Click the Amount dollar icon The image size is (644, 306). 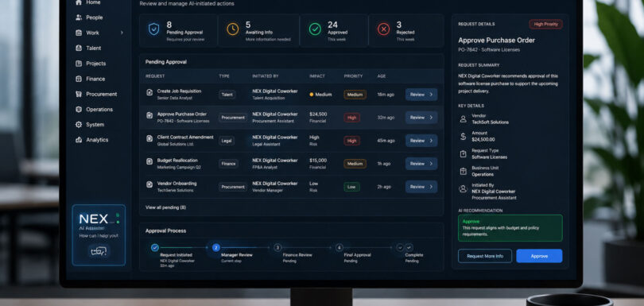[x=464, y=137]
